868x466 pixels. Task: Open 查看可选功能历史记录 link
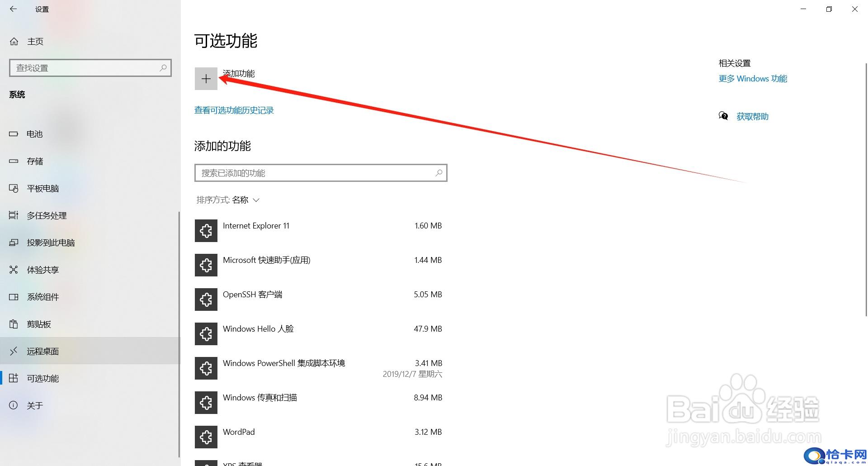[x=234, y=110]
